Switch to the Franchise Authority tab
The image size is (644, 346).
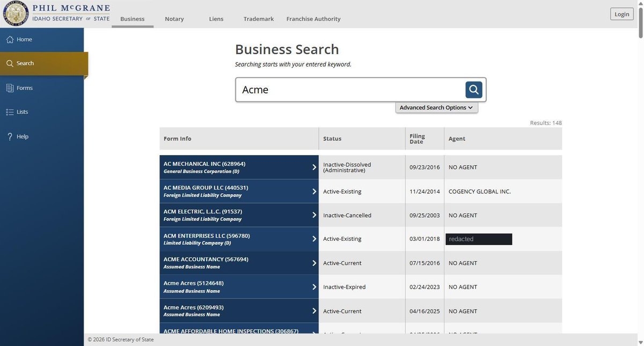tap(313, 19)
